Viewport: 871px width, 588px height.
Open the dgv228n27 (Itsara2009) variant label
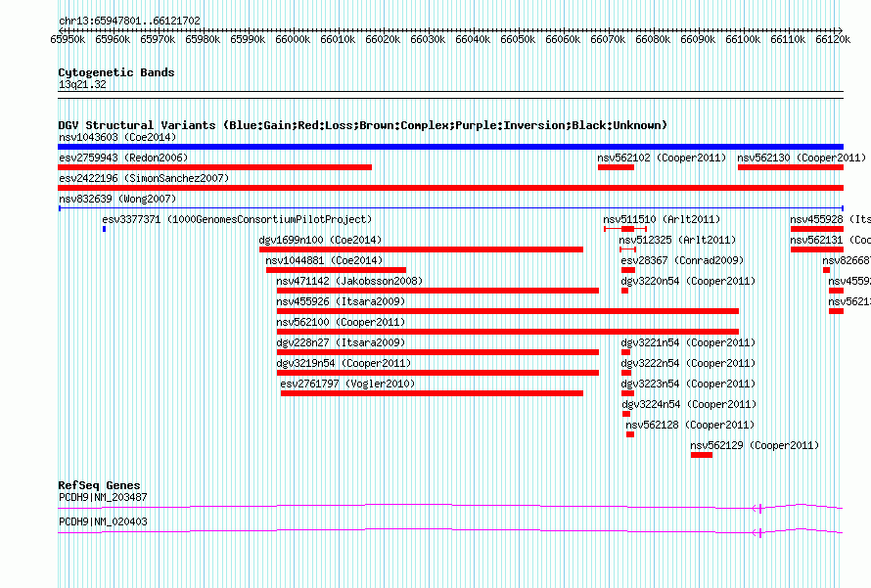pyautogui.click(x=341, y=342)
